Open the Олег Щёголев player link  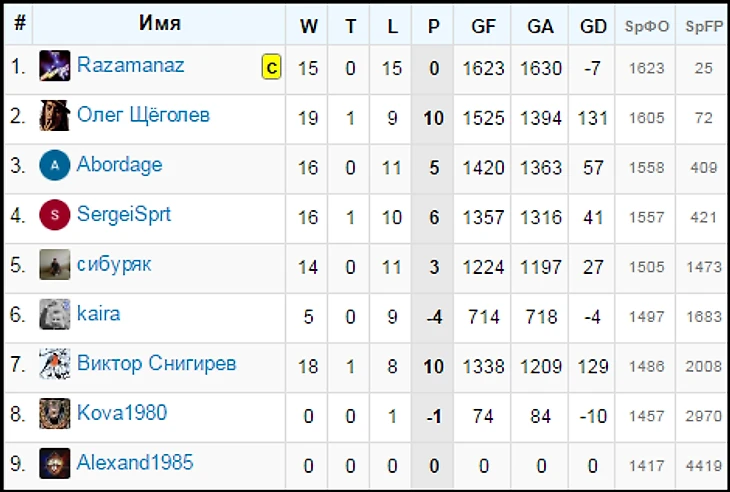tap(143, 115)
